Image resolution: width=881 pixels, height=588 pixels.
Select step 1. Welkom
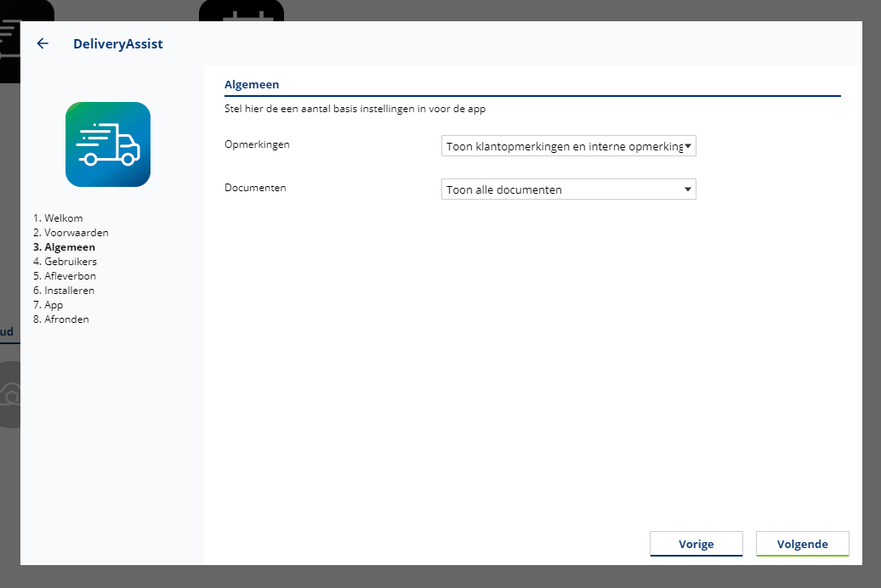coord(58,218)
